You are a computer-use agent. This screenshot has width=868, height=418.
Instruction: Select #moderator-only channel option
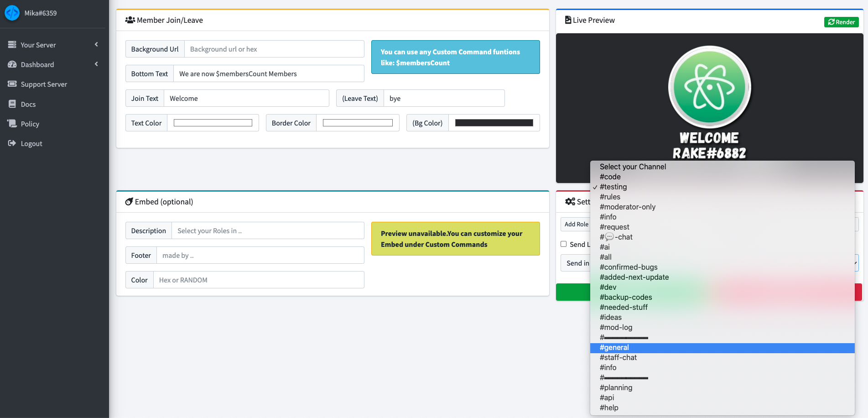click(722, 207)
